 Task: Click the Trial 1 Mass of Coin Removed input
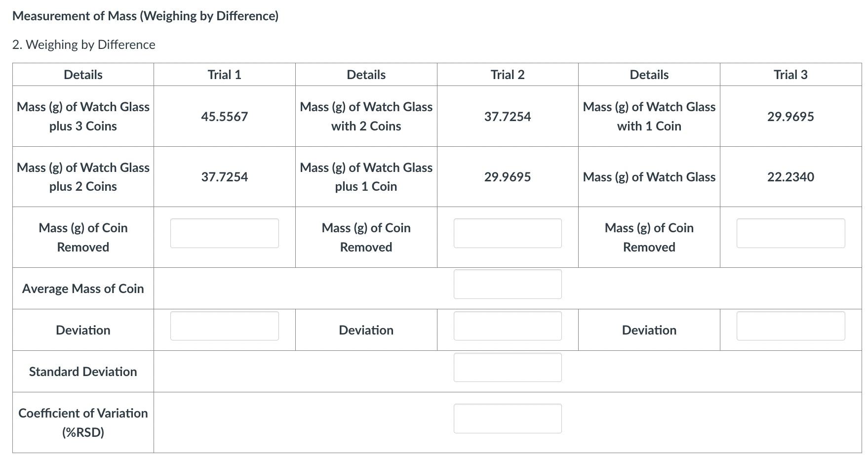tap(224, 233)
